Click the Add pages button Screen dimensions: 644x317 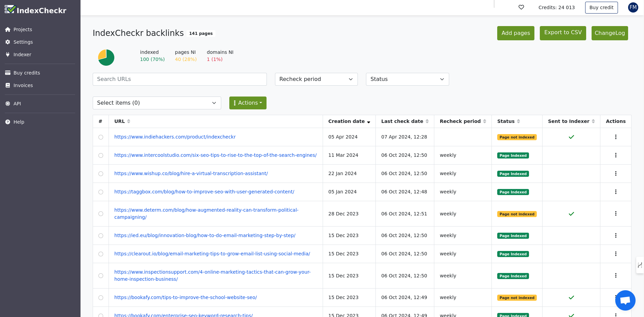click(x=515, y=33)
